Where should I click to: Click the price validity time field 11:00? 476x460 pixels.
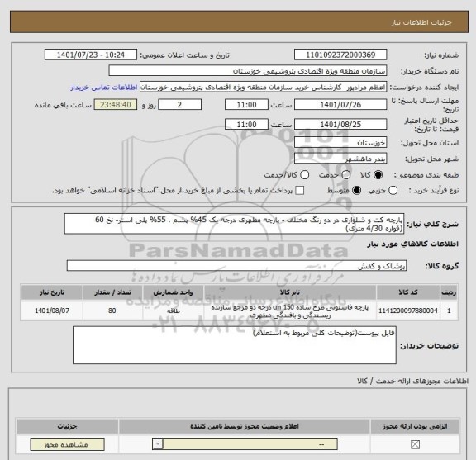pyautogui.click(x=246, y=125)
